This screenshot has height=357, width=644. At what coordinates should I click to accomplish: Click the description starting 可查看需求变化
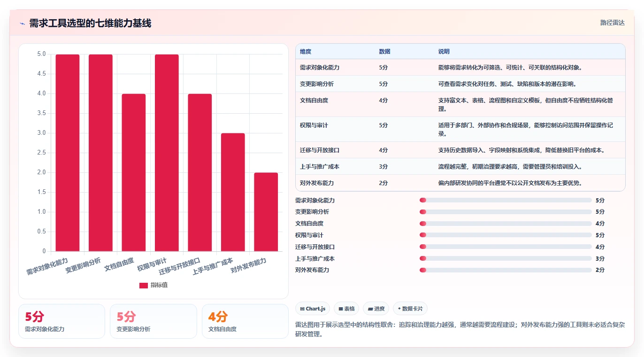pyautogui.click(x=507, y=84)
